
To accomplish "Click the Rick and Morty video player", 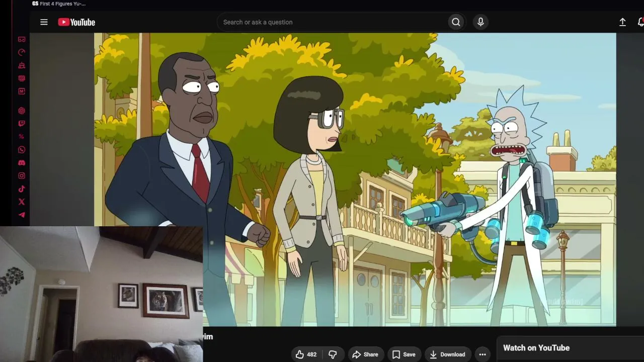I will (355, 179).
